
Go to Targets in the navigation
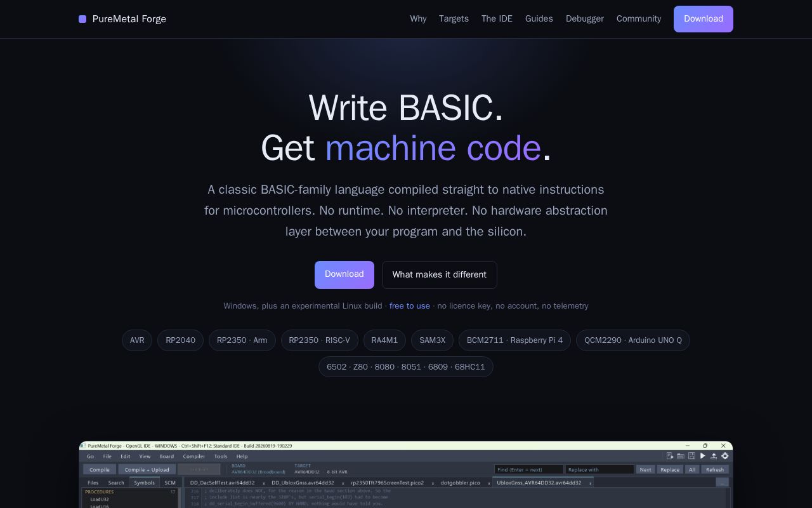coord(454,19)
